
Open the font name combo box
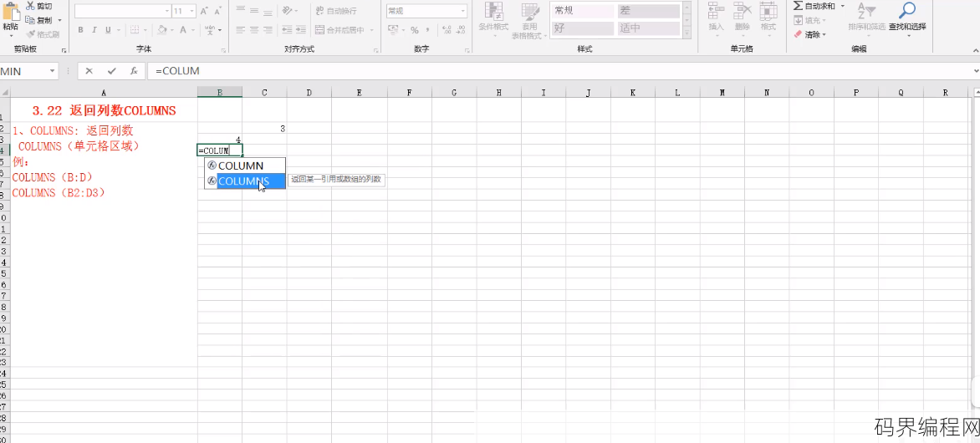tap(122, 11)
